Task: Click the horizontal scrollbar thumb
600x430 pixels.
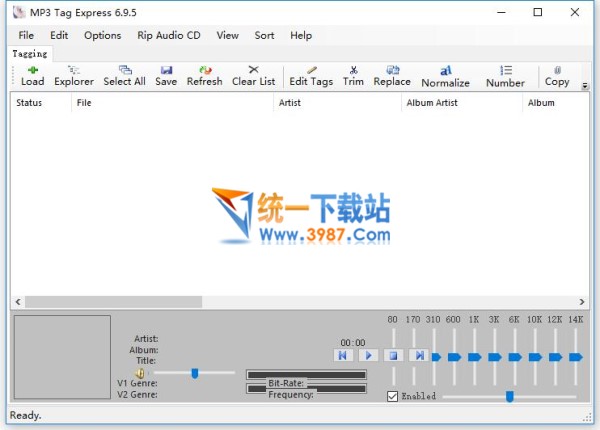Action: click(x=114, y=301)
